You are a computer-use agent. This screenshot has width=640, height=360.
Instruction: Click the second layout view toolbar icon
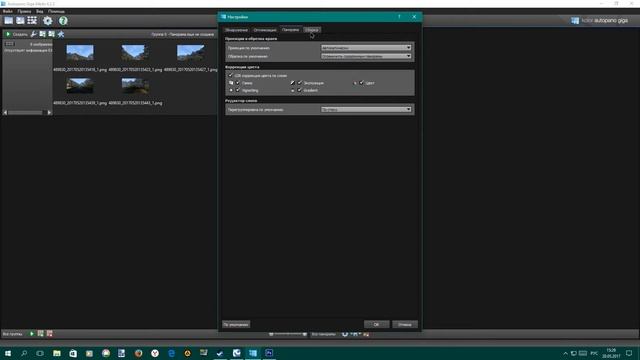tap(20, 20)
